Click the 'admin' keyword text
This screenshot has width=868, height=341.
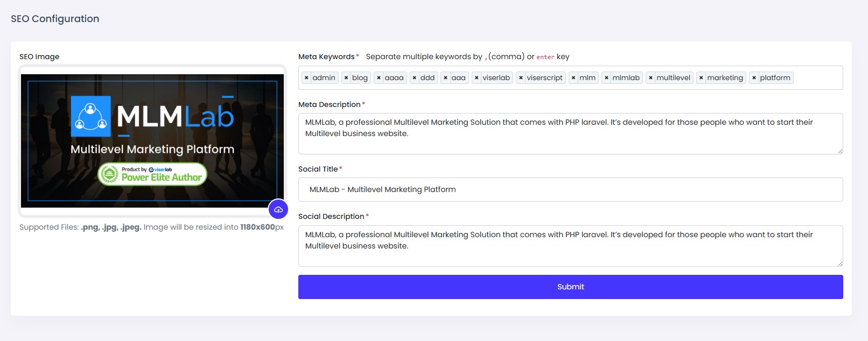pos(324,78)
